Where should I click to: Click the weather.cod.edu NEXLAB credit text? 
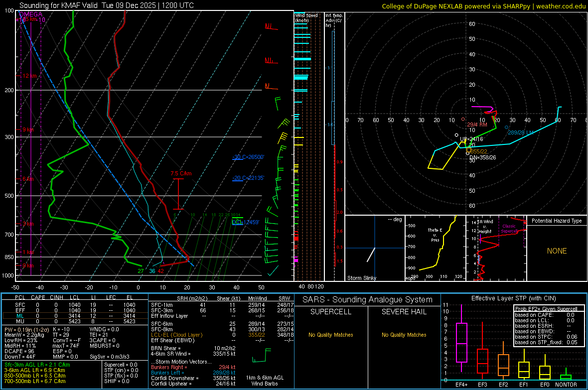click(484, 6)
